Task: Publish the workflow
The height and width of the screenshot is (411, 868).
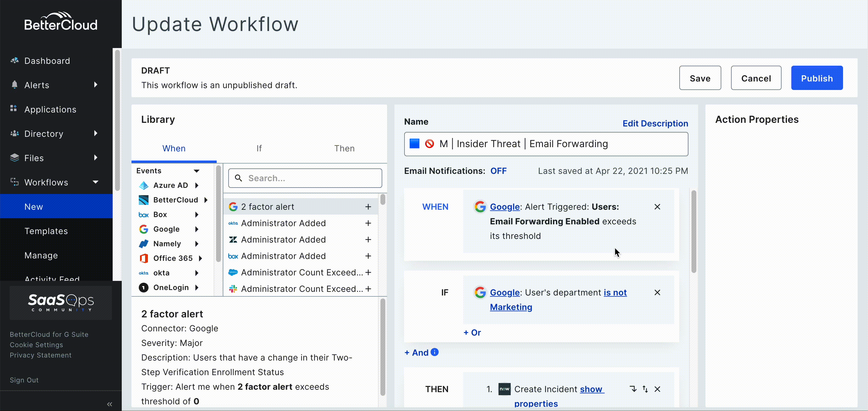Action: click(x=817, y=78)
